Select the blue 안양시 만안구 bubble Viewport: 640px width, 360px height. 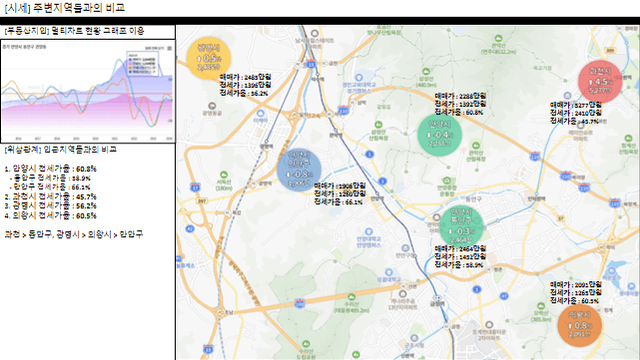pyautogui.click(x=299, y=170)
